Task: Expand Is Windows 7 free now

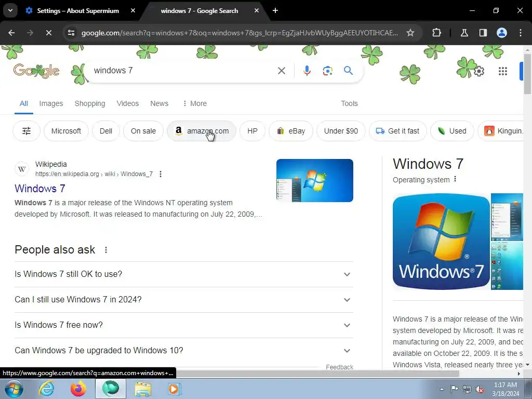Action: pyautogui.click(x=183, y=325)
